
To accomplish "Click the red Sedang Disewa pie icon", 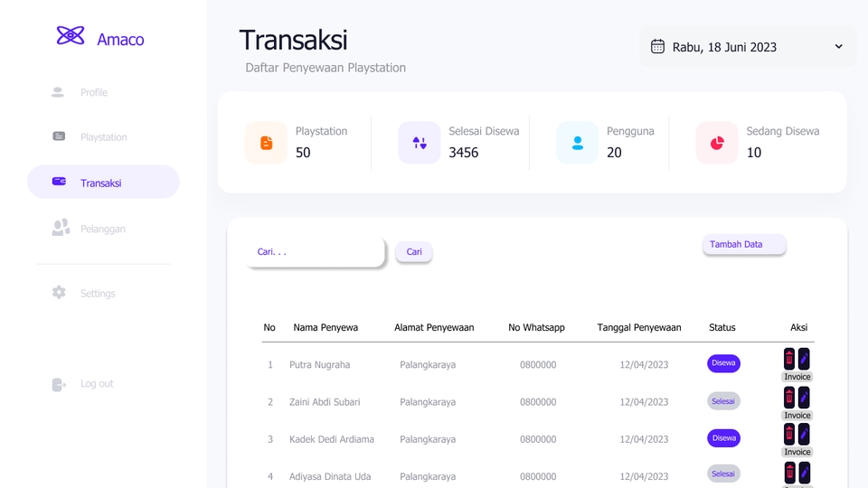I will 717,143.
